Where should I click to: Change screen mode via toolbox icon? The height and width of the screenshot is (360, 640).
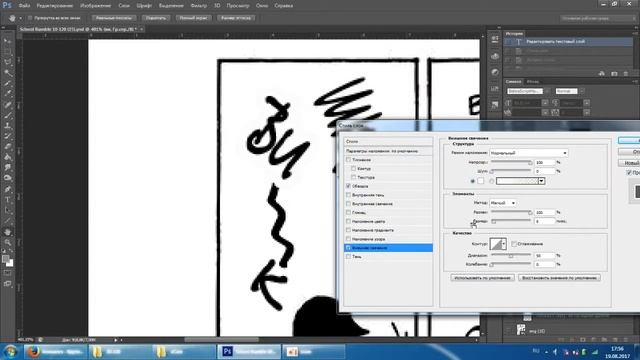pyautogui.click(x=7, y=284)
